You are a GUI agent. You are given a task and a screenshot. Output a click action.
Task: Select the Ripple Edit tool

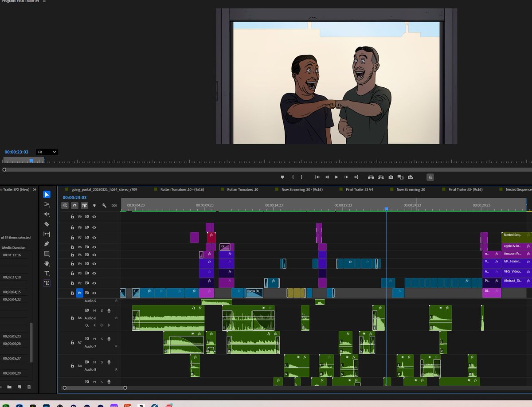point(47,214)
